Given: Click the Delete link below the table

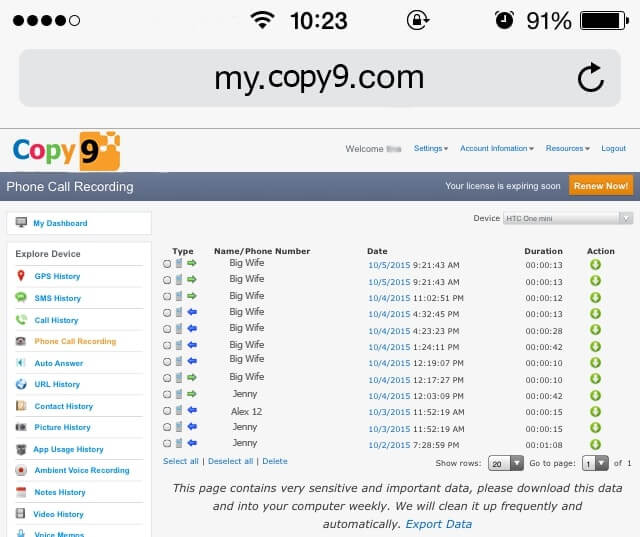Looking at the screenshot, I should coord(275,461).
